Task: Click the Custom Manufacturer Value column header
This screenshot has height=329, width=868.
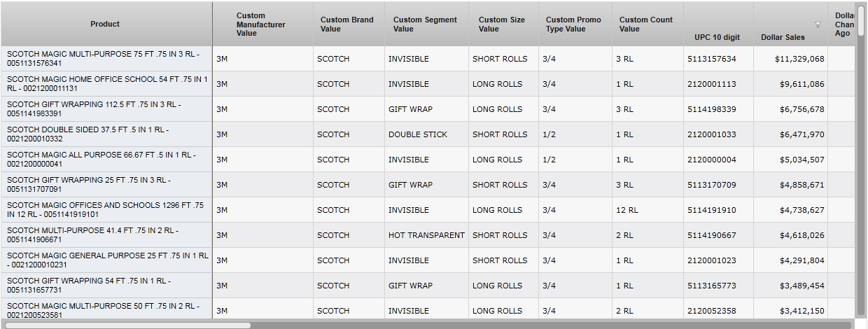Action: pyautogui.click(x=261, y=24)
